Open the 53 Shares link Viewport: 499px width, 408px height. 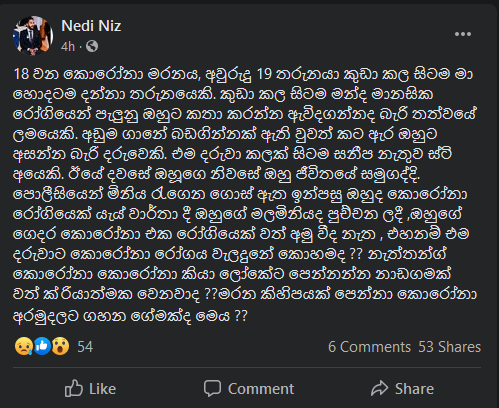[450, 347]
